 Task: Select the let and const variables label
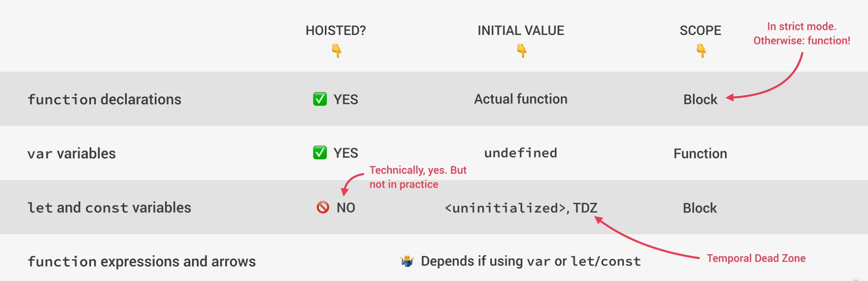pos(109,208)
